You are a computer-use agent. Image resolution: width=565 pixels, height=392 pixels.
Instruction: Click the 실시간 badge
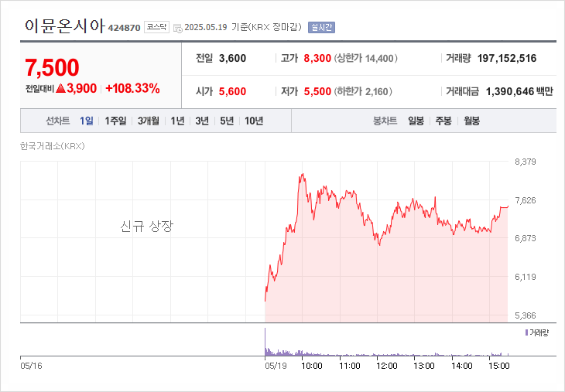click(321, 27)
